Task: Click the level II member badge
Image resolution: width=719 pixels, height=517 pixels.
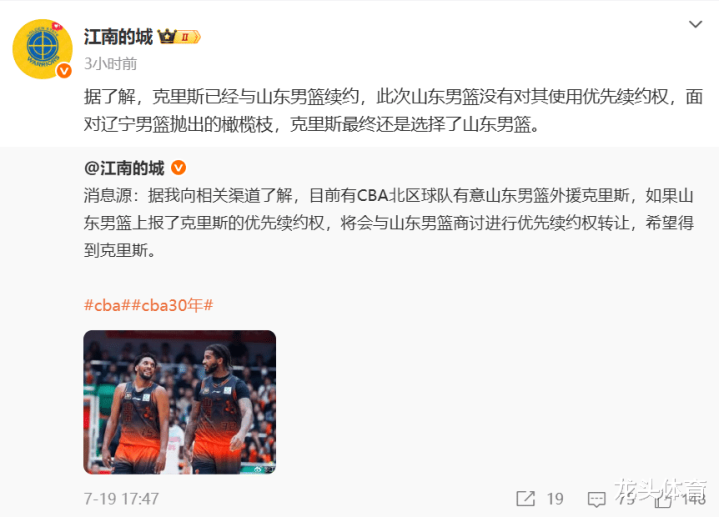Action: [189, 37]
